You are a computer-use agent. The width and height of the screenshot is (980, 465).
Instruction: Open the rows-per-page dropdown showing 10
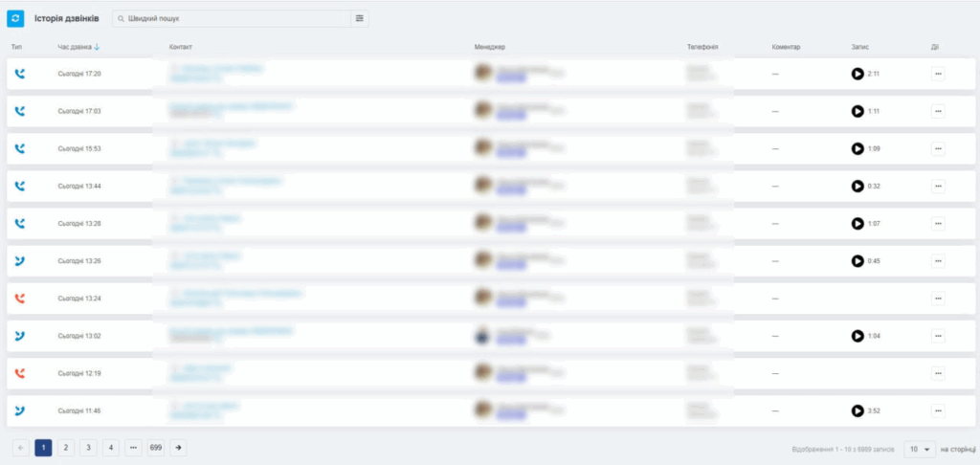(x=919, y=448)
